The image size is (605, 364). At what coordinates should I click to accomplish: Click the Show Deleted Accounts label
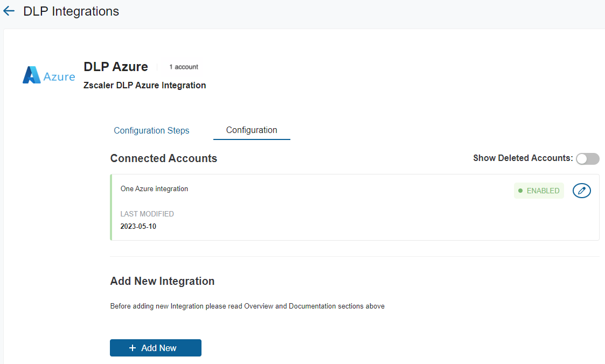point(523,158)
